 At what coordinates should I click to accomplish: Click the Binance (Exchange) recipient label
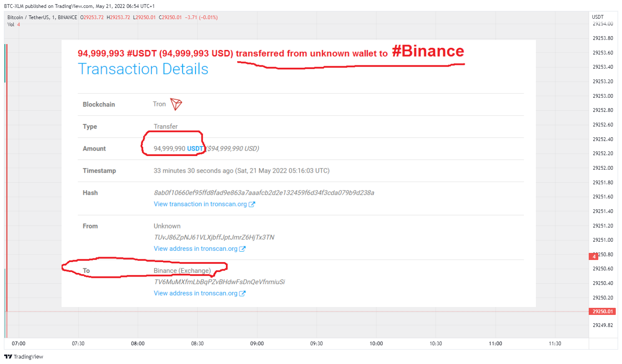182,271
